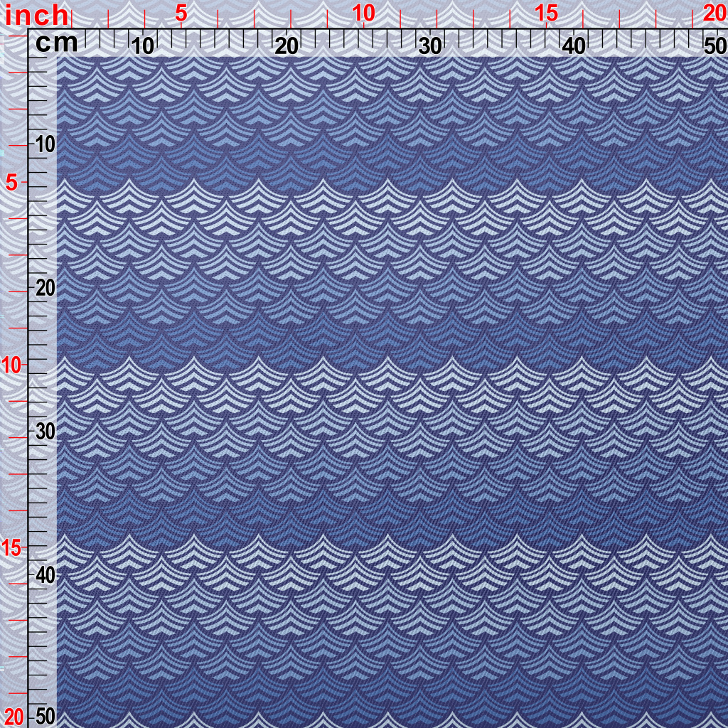The height and width of the screenshot is (728, 728).
Task: Choose the 50 cm label on left ruler
Action: pyautogui.click(x=45, y=715)
